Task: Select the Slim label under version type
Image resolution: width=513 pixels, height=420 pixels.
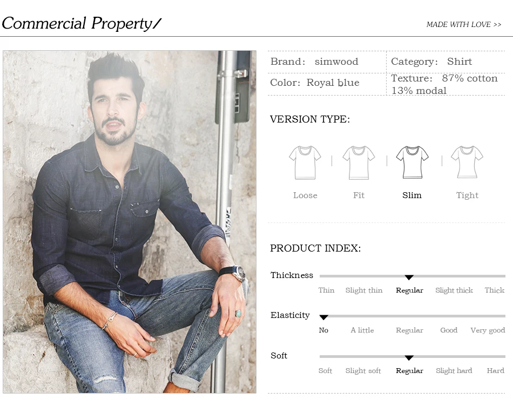Action: coord(412,195)
